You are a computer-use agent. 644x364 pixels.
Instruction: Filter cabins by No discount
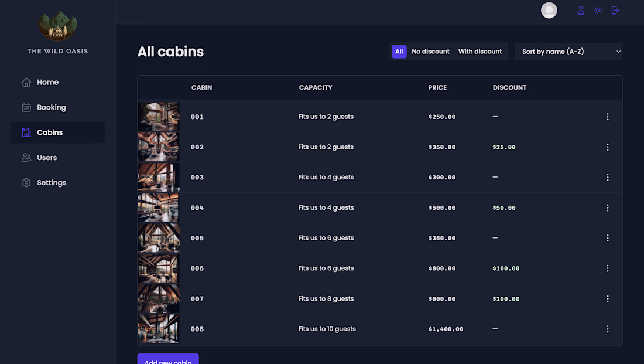tap(430, 52)
